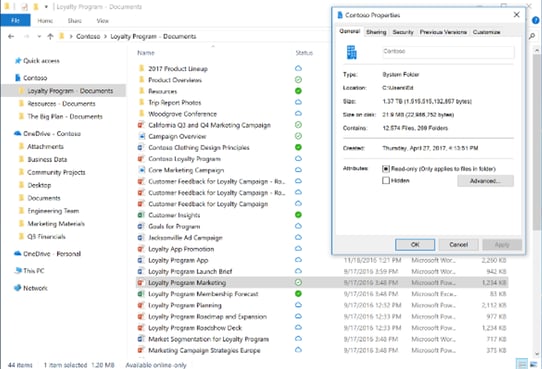The width and height of the screenshot is (542, 369).
Task: Click Excel icon of Customer Insights
Action: click(x=141, y=215)
